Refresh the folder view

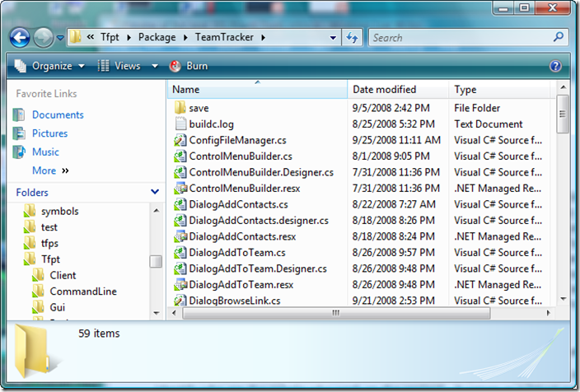point(352,37)
